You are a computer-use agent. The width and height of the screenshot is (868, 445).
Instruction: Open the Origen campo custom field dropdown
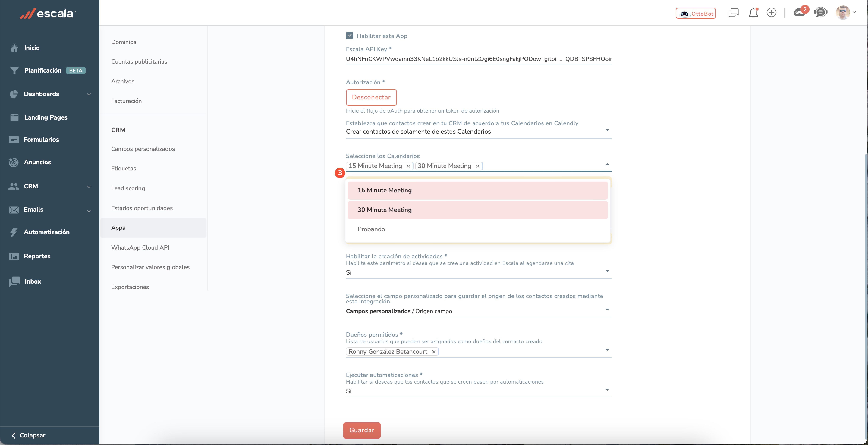tap(478, 311)
